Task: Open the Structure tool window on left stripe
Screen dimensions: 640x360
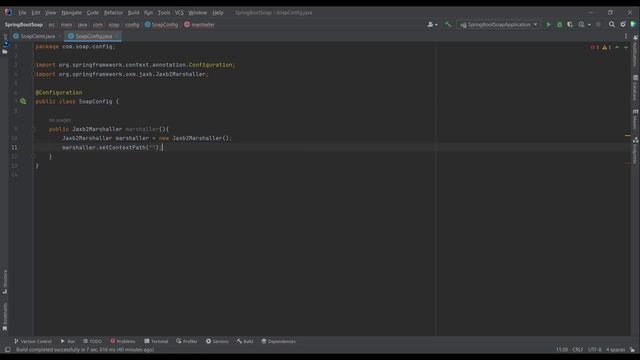Action: coord(5,282)
